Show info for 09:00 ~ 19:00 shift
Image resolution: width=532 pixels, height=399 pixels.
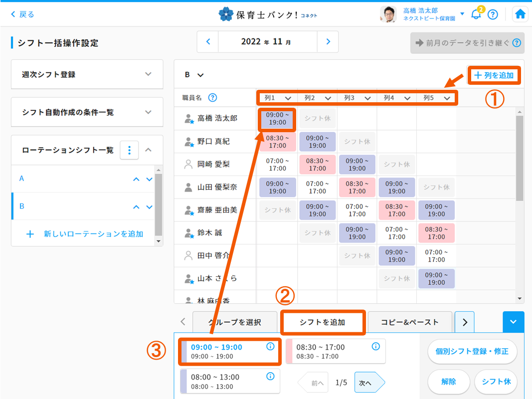coord(271,346)
